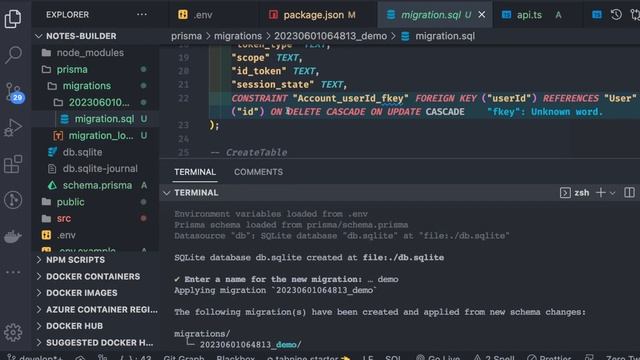Open the git circular icon view above Docker

tap(13, 200)
